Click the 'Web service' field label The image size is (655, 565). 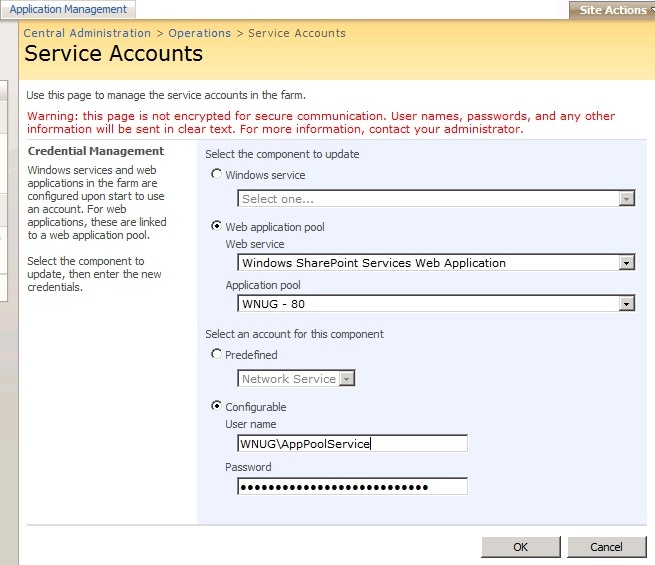click(255, 244)
